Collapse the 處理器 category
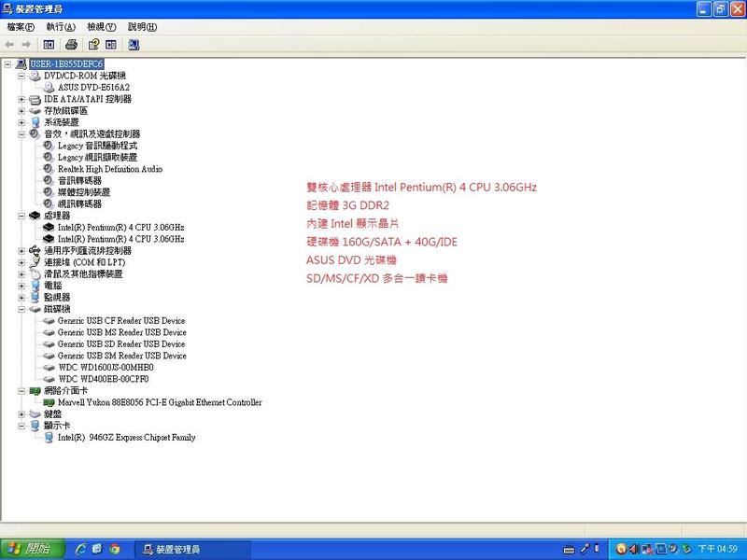This screenshot has width=747, height=560. [x=21, y=216]
